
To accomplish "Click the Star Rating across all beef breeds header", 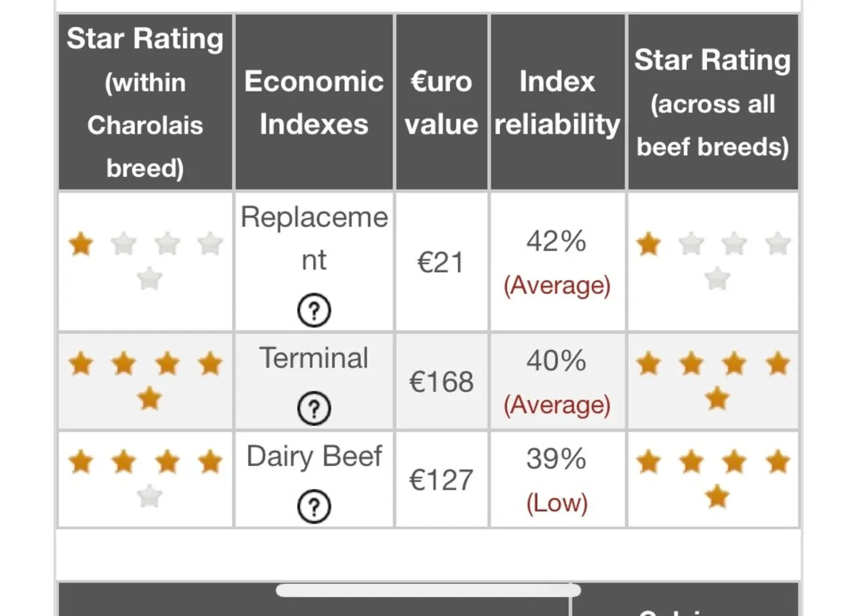I will tap(713, 102).
